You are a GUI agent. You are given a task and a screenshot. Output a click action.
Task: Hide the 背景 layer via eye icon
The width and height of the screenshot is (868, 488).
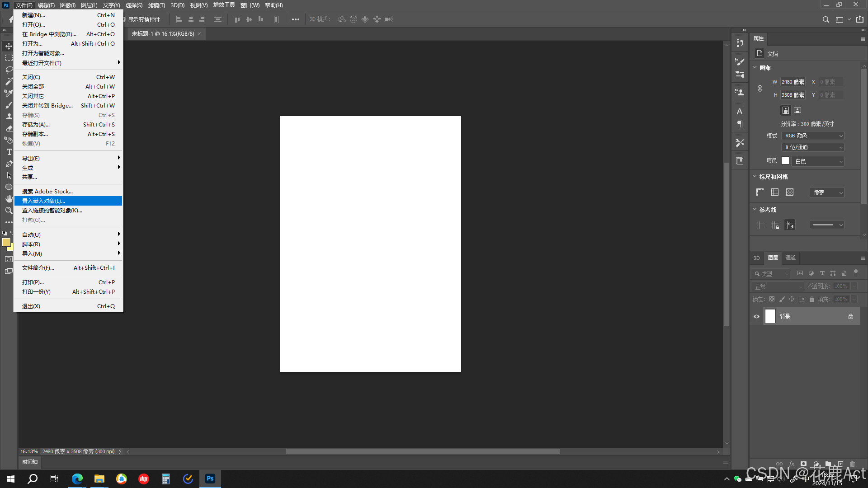(x=756, y=316)
